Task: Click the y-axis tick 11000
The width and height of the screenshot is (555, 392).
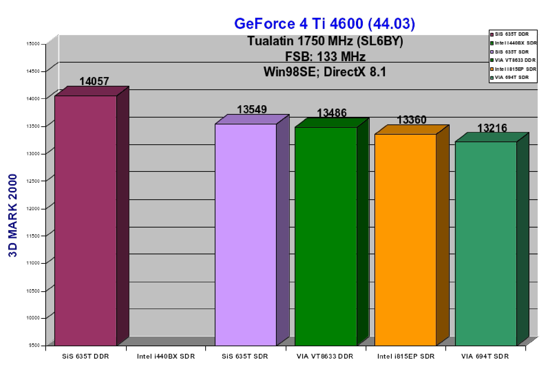Action: point(33,263)
